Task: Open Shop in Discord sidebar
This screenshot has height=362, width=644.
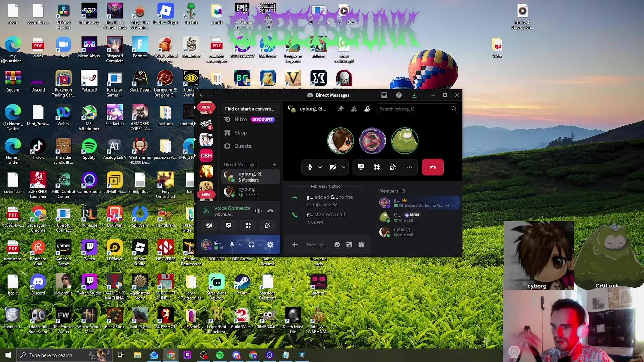Action: point(250,133)
